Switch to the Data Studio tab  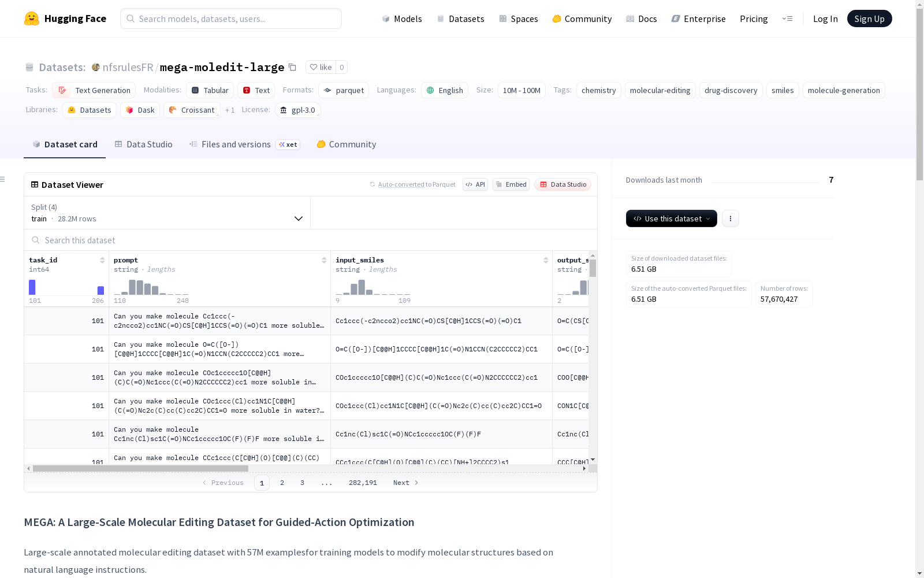point(143,144)
